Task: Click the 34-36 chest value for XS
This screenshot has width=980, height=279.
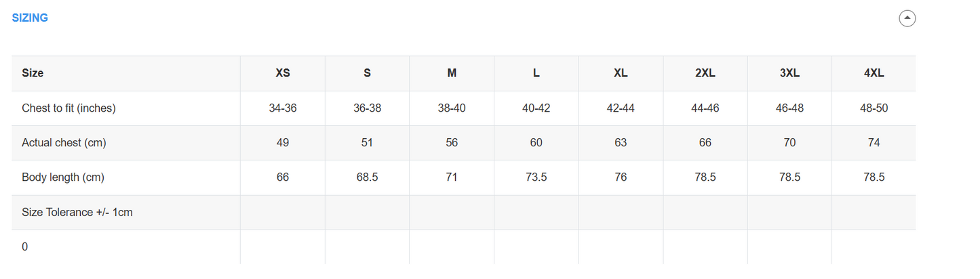Action: pyautogui.click(x=283, y=108)
